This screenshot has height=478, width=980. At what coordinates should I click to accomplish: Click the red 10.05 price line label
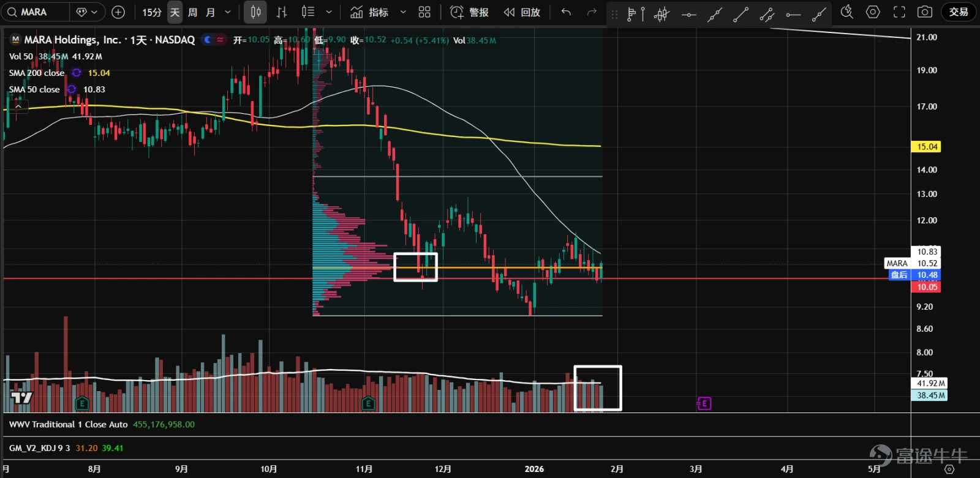point(926,287)
